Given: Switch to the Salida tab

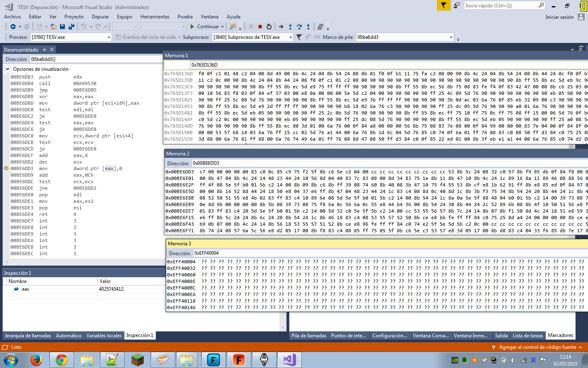Looking at the screenshot, I should point(501,336).
